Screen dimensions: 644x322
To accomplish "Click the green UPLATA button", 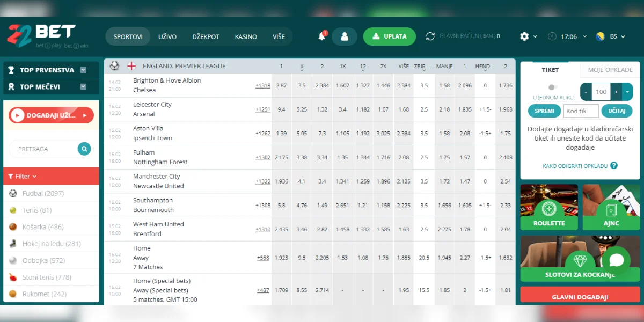I will click(390, 36).
